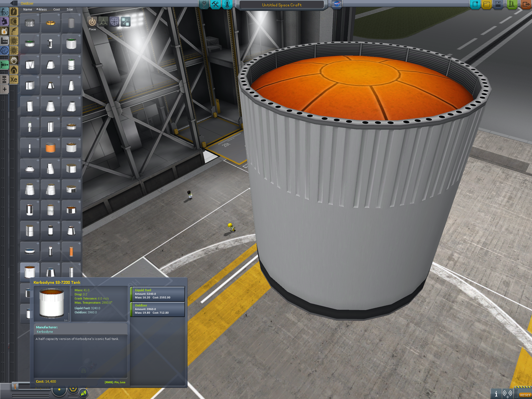Open Filter by Tech Level circuit icon
The width and height of the screenshot is (532, 399).
4,50
